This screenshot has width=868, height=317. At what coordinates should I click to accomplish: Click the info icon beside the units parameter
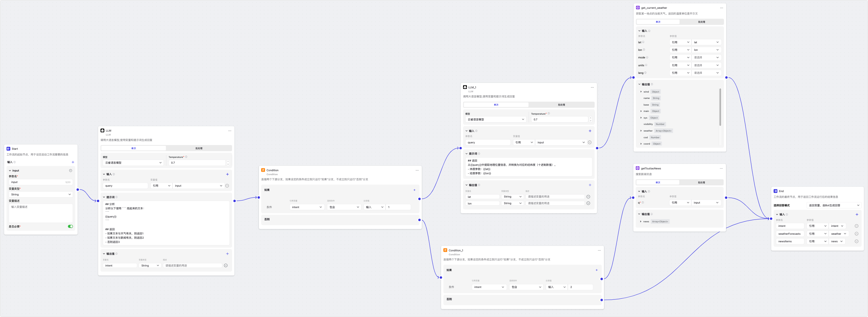(x=646, y=65)
